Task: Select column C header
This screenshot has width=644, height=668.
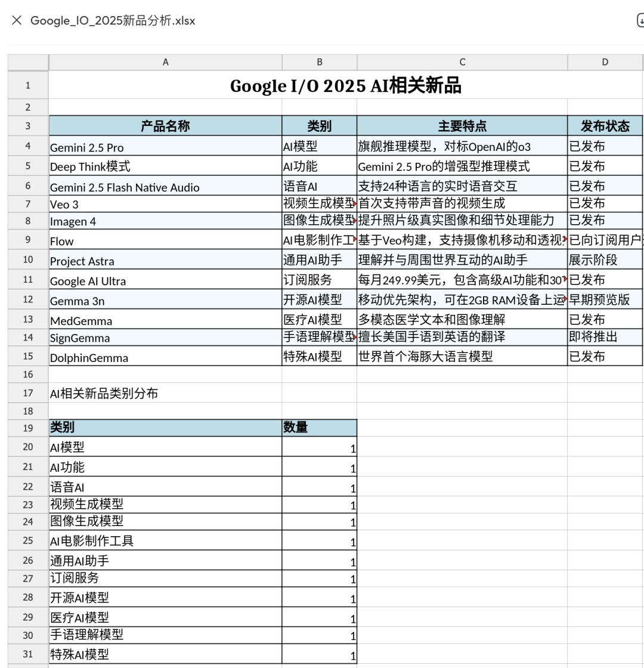Action: point(462,62)
